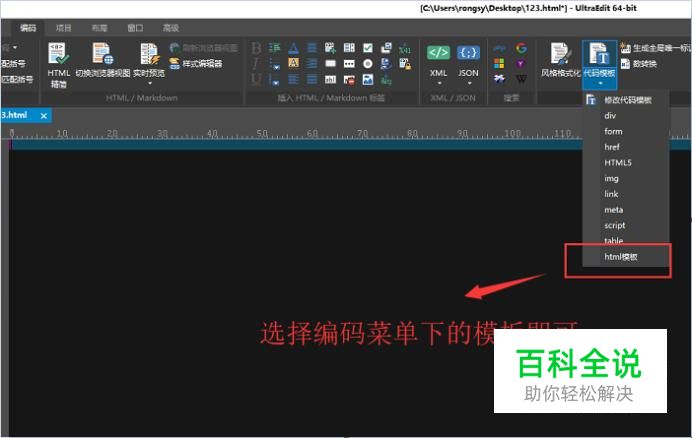692x438 pixels.
Task: Click the Code Templates (代码模板) icon
Action: pos(599,54)
